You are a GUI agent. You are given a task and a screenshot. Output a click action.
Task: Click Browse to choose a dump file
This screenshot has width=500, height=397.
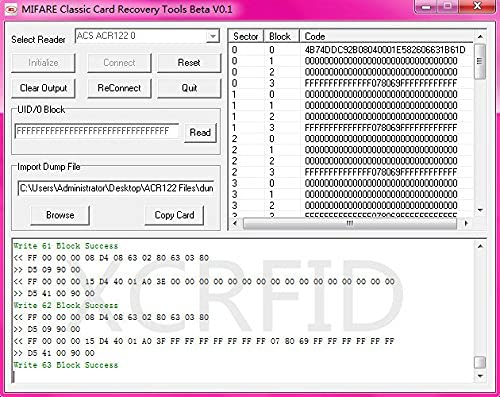(60, 215)
